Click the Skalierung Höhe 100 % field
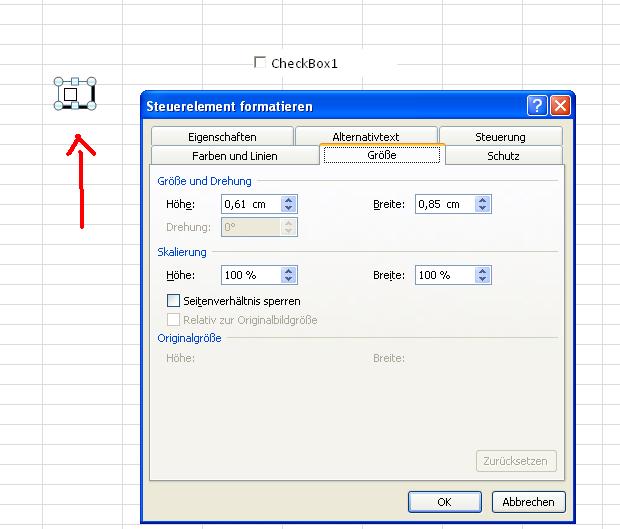This screenshot has width=620, height=529. [x=251, y=275]
